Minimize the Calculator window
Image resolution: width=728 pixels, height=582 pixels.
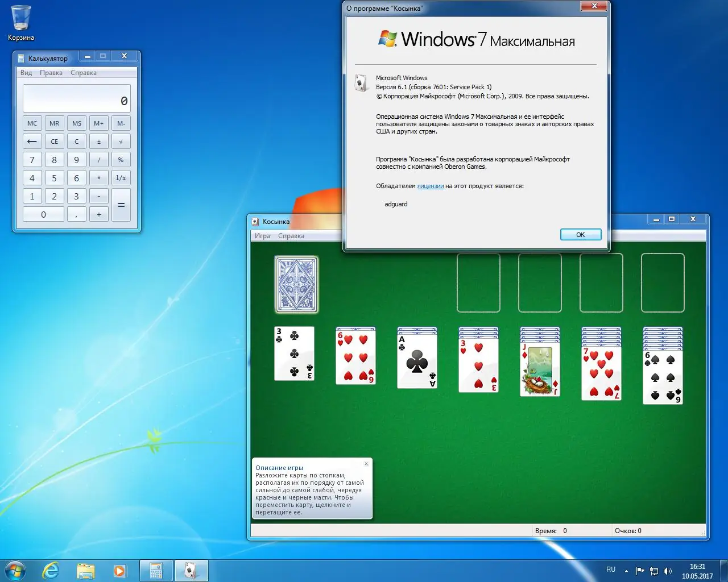(88, 56)
